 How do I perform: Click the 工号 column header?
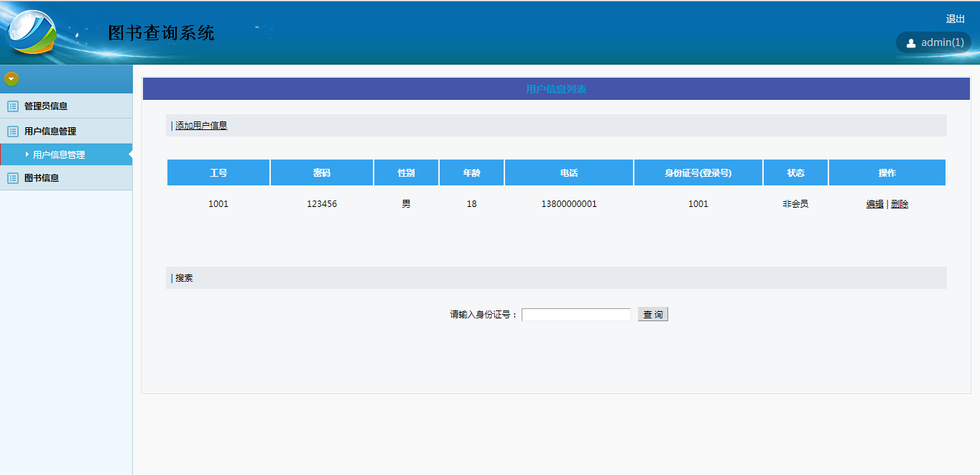coord(218,173)
